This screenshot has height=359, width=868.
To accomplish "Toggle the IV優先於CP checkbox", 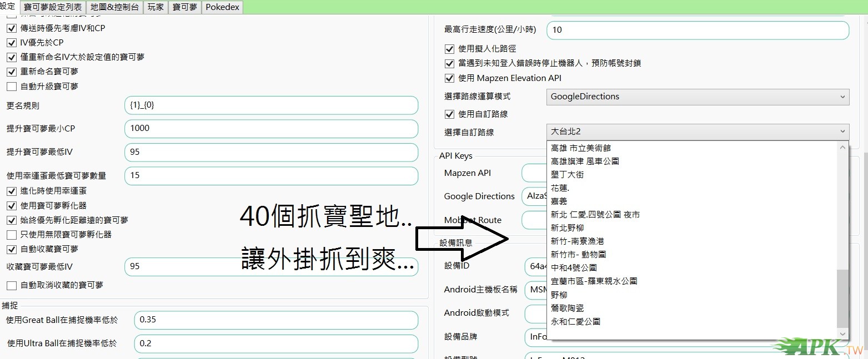I will tap(11, 43).
